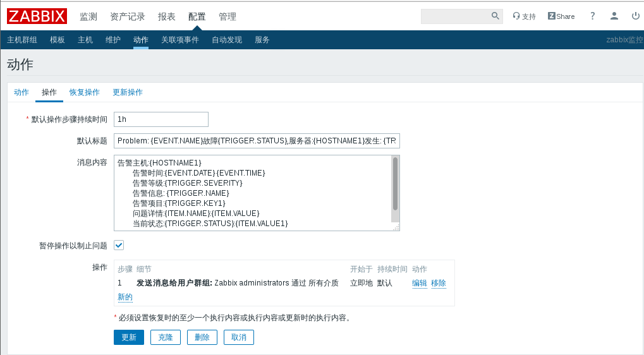This screenshot has width=644, height=355.
Task: Click the operation detail text 发送消息给用户群组
Action: pyautogui.click(x=174, y=283)
